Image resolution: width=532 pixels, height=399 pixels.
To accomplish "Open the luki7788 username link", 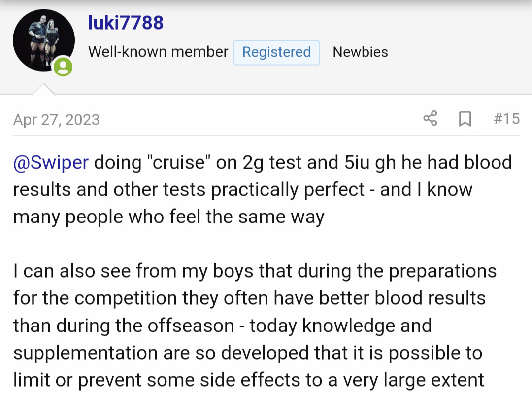I will [126, 23].
